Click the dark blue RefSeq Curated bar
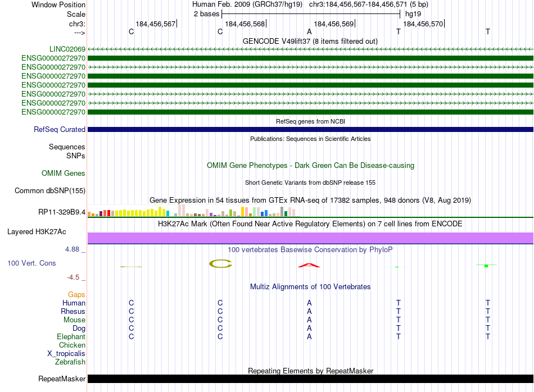 [310, 129]
